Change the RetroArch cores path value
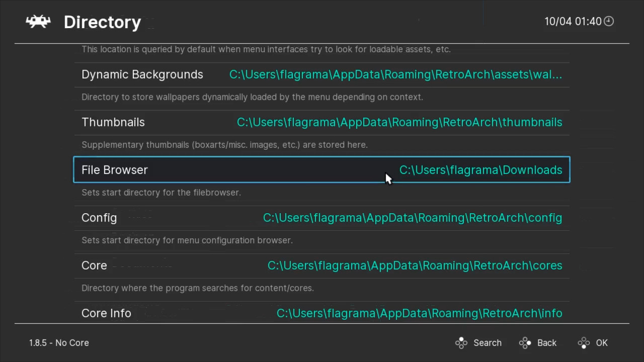The image size is (644, 362). [415, 265]
